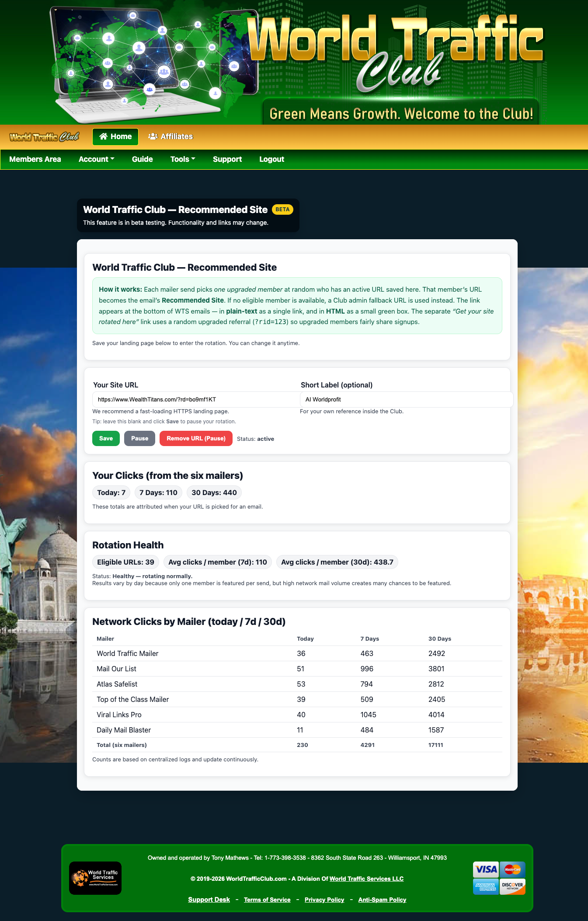
Task: Open the Terms of Service footer link
Action: 267,900
